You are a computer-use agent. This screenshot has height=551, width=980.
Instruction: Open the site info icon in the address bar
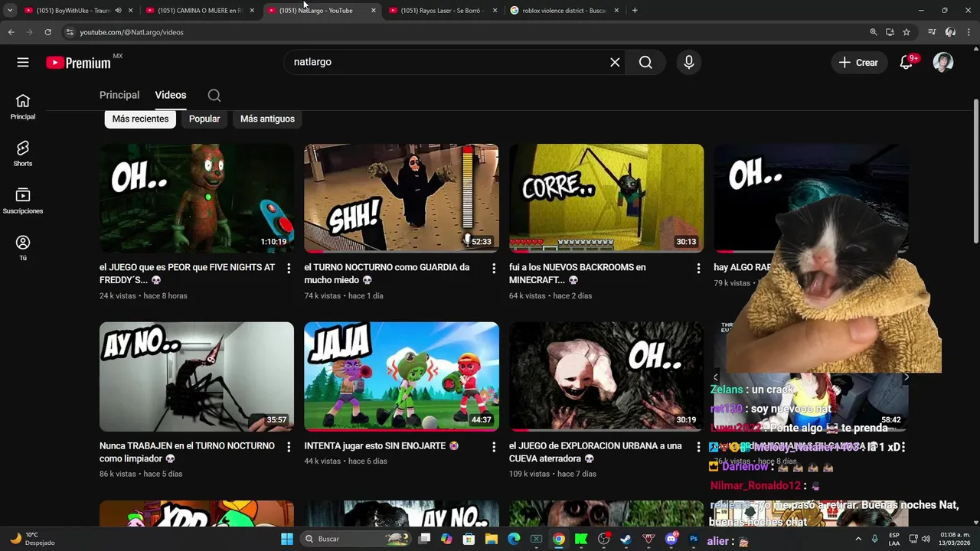[x=70, y=32]
